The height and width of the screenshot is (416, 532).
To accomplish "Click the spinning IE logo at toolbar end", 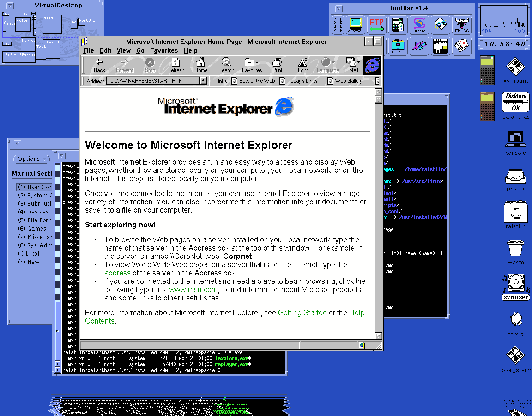I will tap(372, 65).
